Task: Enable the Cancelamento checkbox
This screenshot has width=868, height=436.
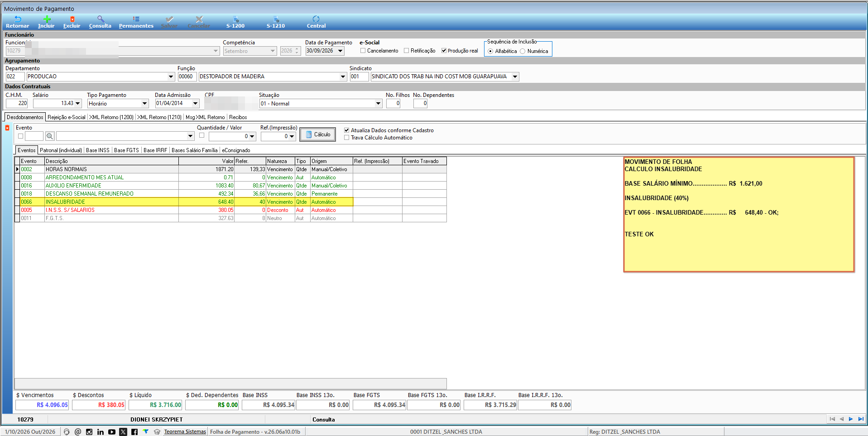Action: (x=363, y=51)
